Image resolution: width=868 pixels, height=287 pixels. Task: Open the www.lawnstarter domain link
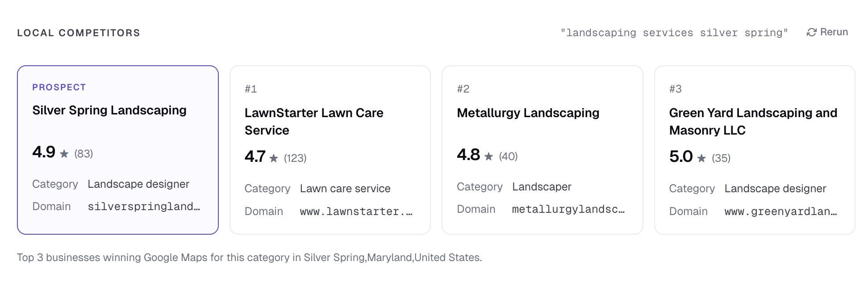(356, 211)
